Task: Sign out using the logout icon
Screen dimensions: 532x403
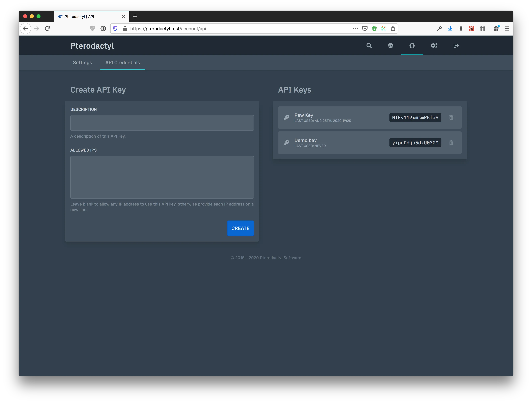Action: [x=456, y=45]
